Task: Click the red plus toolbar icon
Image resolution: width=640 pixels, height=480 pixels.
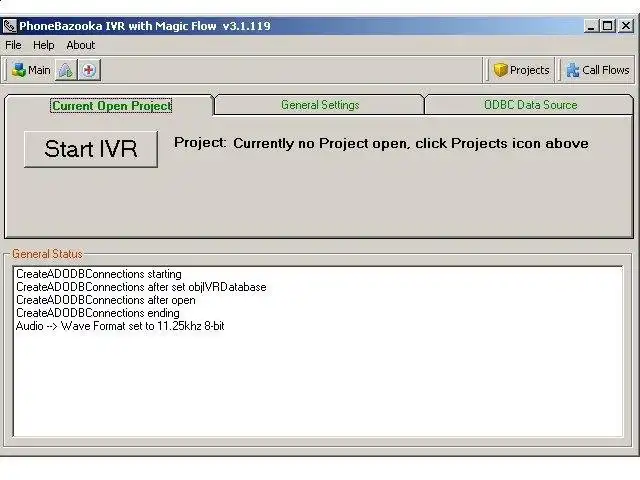Action: coord(89,70)
